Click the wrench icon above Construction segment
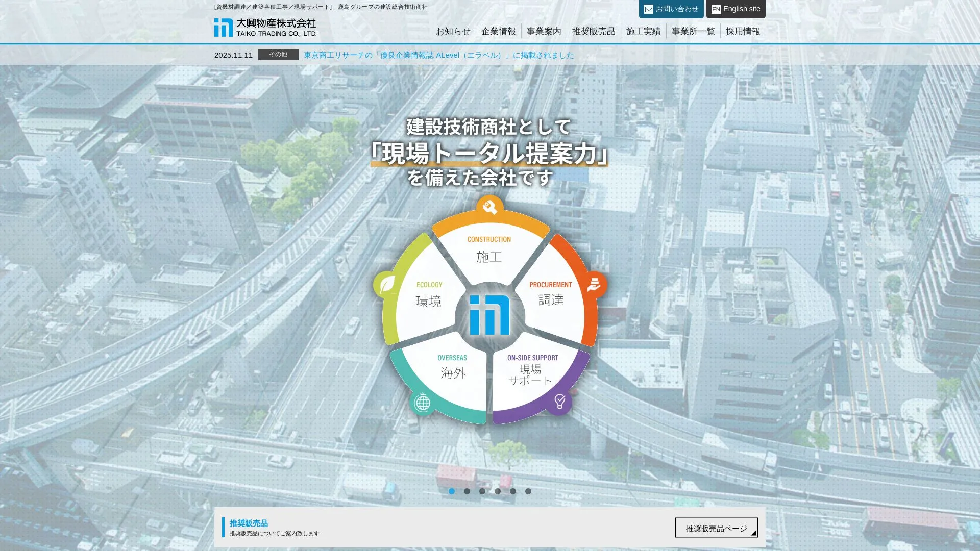Image resolution: width=980 pixels, height=551 pixels. point(490,207)
